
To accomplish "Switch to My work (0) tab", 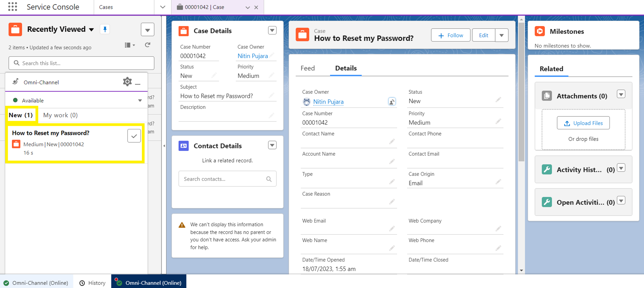I will point(61,115).
